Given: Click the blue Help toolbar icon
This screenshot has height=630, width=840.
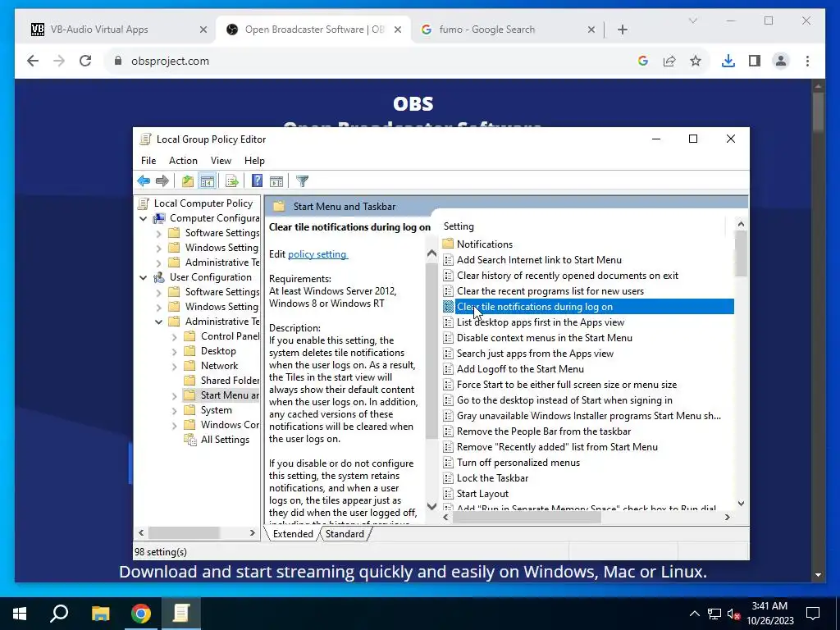Looking at the screenshot, I should click(x=257, y=181).
